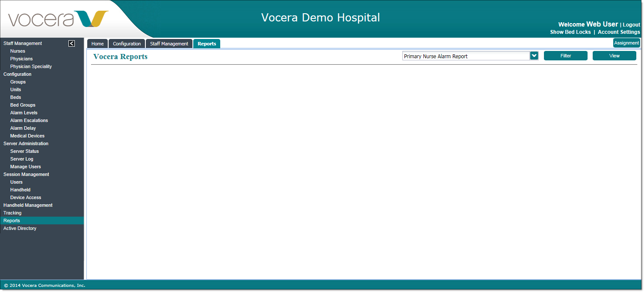The image size is (644, 292).
Task: Go to Manage Users
Action: 26,167
